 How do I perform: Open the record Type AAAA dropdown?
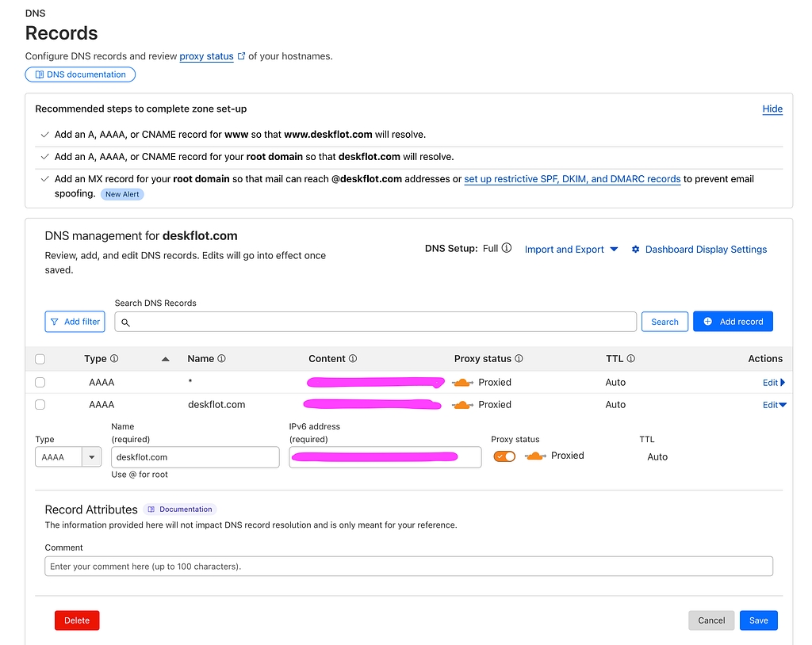pyautogui.click(x=68, y=457)
